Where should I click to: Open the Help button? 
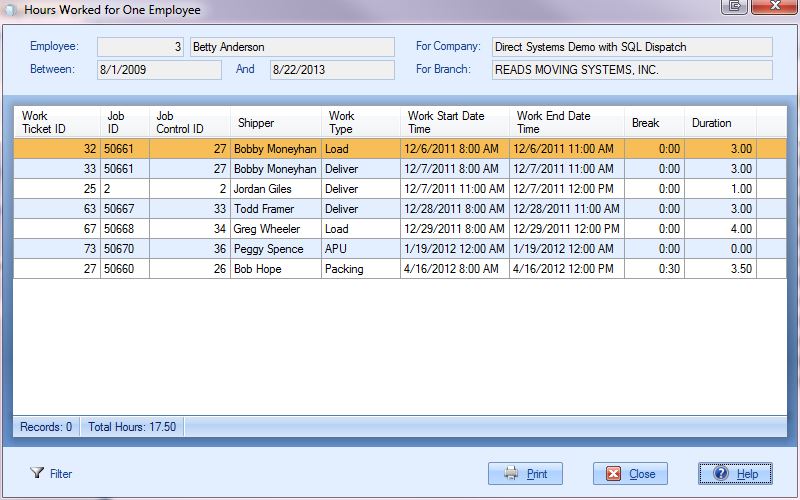(x=735, y=474)
